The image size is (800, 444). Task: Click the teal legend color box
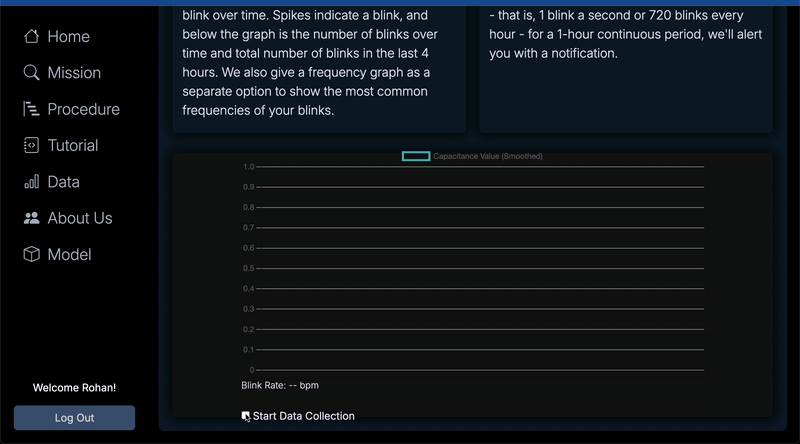[x=416, y=156]
